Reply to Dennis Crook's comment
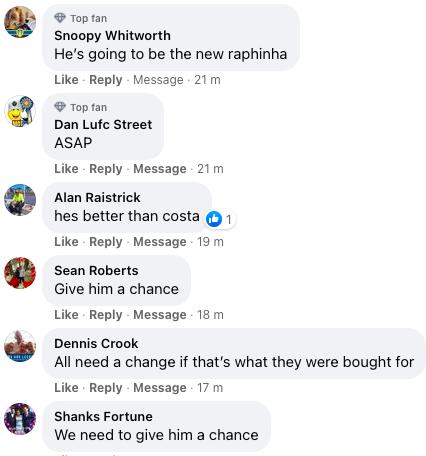This screenshot has height=456, width=426. coord(106,388)
